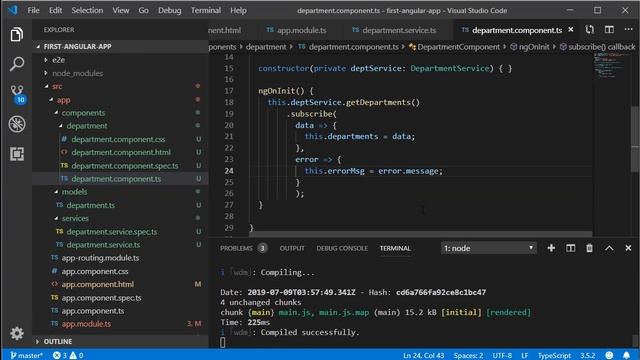Split the editor to the right
The height and width of the screenshot is (360, 640).
pyautogui.click(x=609, y=30)
